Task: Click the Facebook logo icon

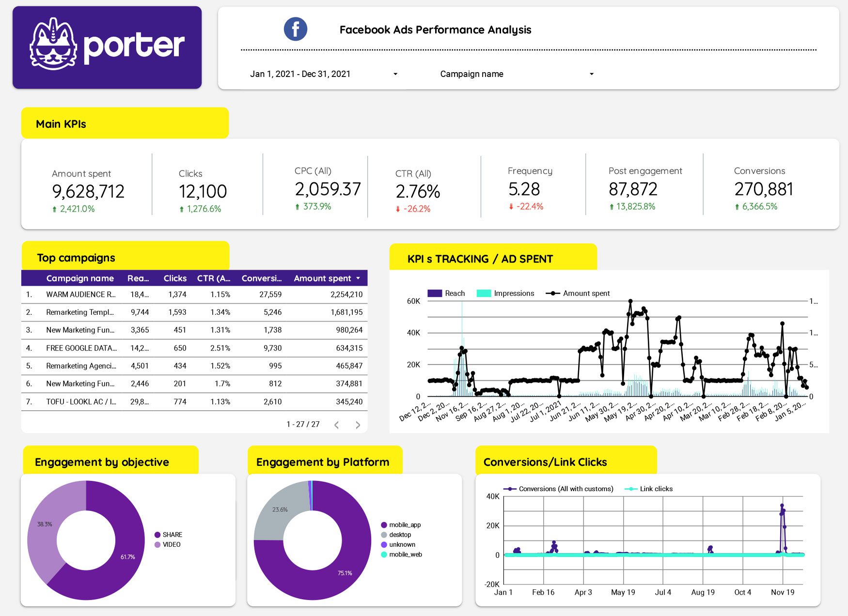Action: pyautogui.click(x=295, y=29)
